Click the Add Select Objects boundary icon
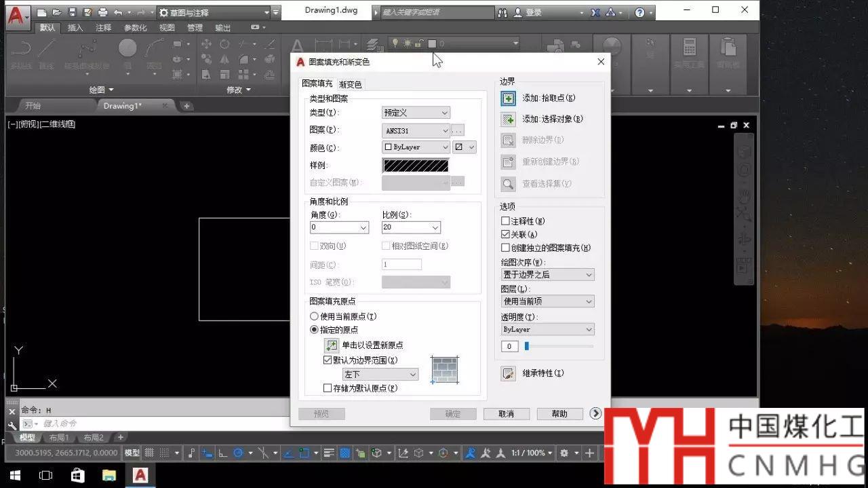The height and width of the screenshot is (488, 868). [x=508, y=119]
